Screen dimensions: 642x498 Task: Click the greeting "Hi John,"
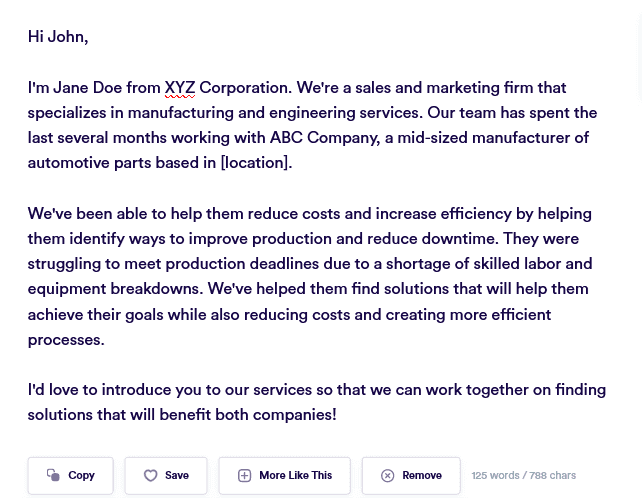[x=58, y=37]
